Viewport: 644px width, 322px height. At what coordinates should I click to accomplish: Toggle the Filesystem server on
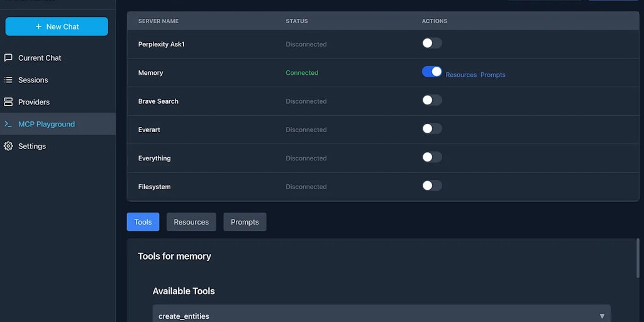(431, 186)
